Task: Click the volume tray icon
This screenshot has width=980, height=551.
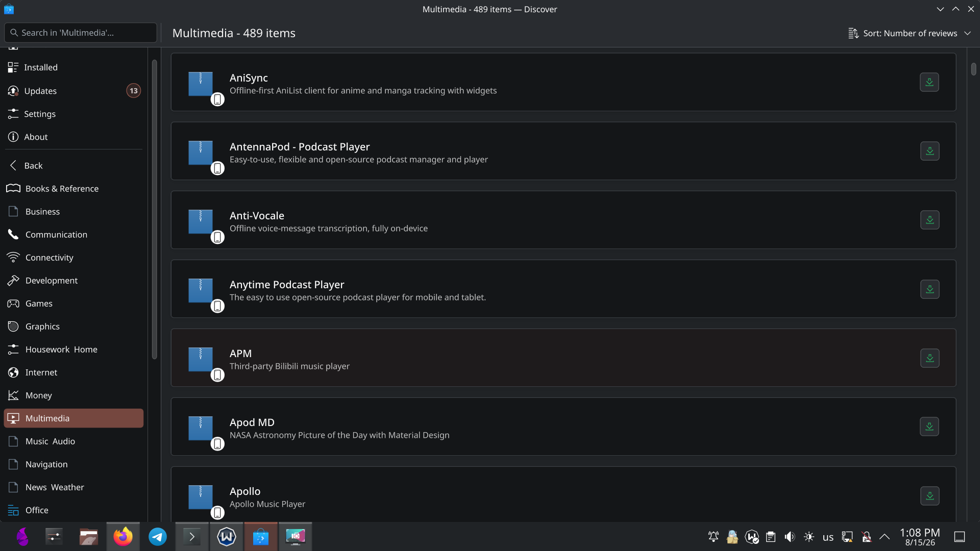Action: [x=790, y=537]
